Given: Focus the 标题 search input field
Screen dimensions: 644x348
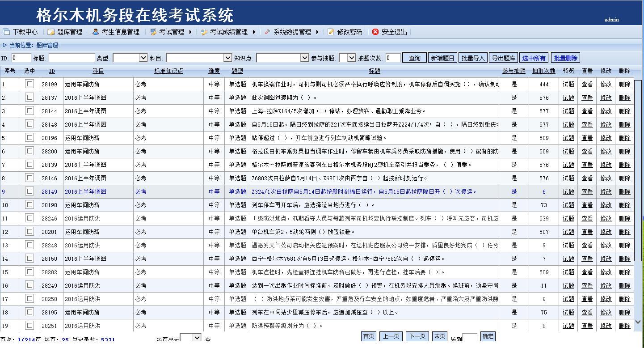Looking at the screenshot, I should coord(72,58).
